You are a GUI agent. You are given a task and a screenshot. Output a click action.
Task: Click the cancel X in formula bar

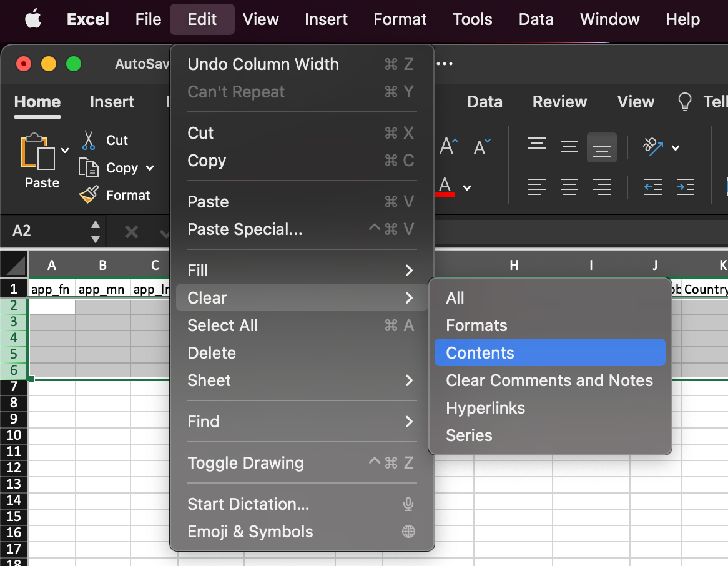(132, 231)
